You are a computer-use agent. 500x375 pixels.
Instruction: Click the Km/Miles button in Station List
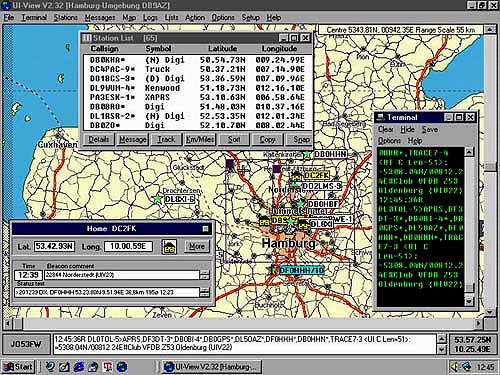[x=200, y=139]
